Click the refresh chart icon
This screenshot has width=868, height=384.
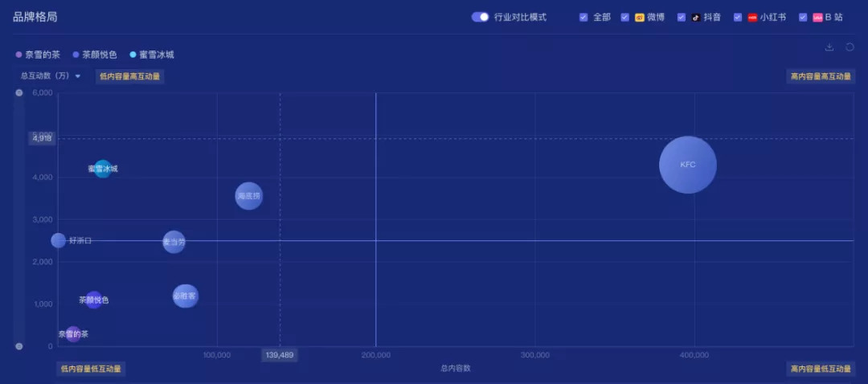click(850, 47)
